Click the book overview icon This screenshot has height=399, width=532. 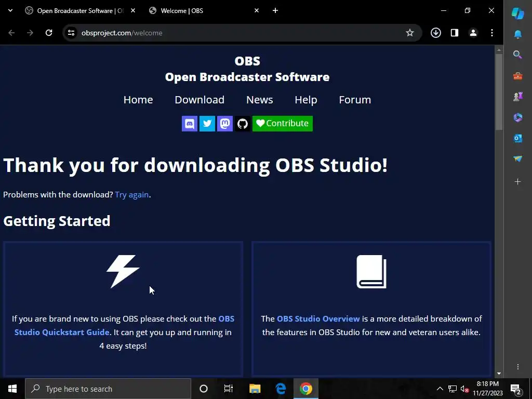tap(371, 271)
